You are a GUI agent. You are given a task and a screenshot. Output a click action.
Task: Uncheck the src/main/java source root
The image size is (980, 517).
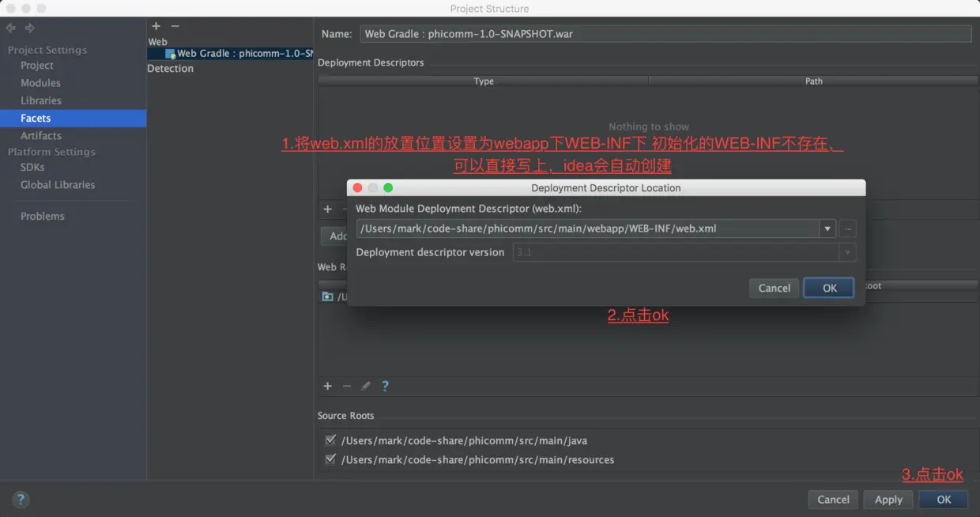pyautogui.click(x=331, y=440)
